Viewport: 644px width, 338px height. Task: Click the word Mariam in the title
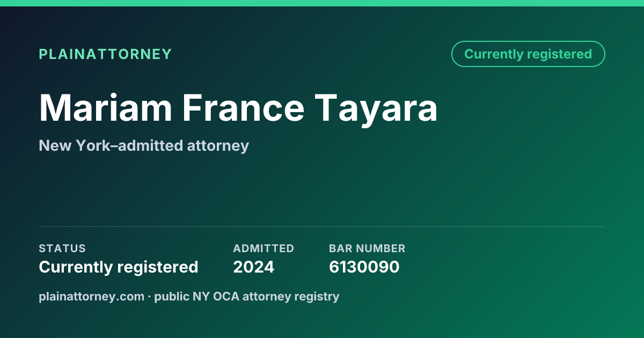click(x=106, y=107)
